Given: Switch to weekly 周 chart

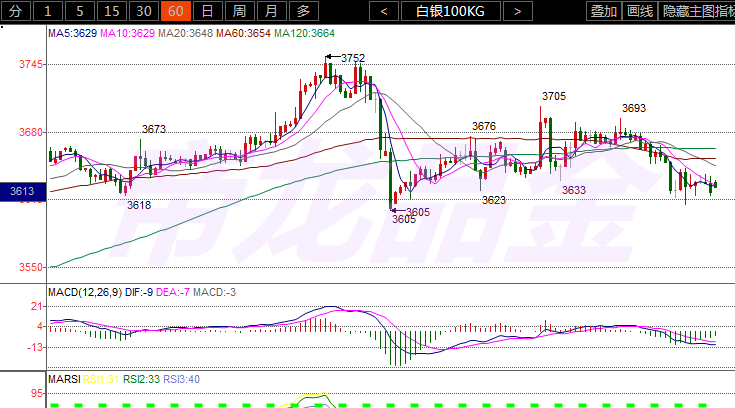Looking at the screenshot, I should [238, 12].
